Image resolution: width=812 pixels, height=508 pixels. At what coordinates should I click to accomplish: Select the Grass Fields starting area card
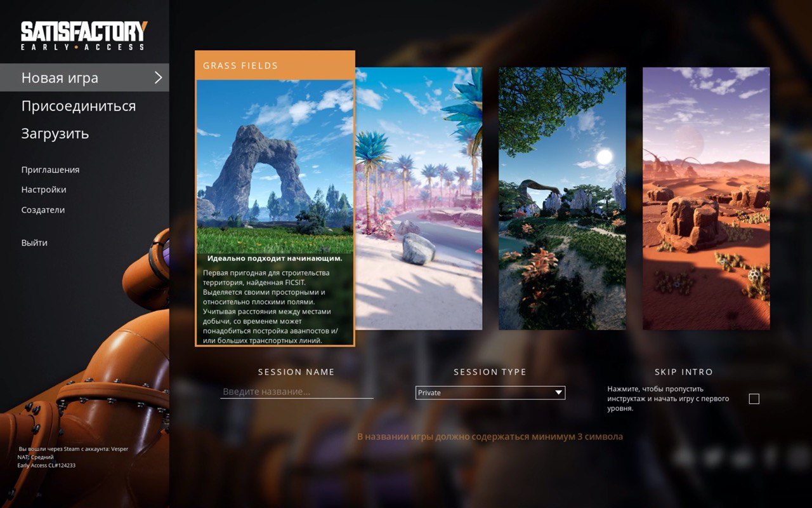pyautogui.click(x=275, y=198)
